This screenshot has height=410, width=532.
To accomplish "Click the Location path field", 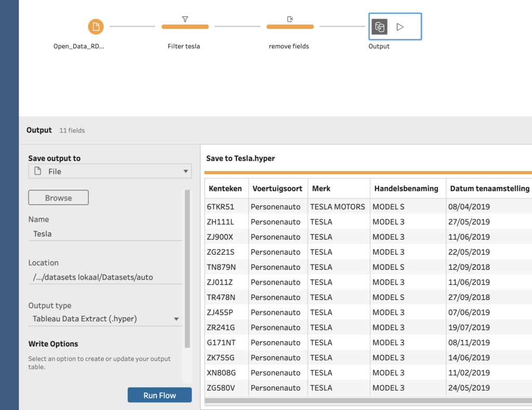I will [x=105, y=277].
